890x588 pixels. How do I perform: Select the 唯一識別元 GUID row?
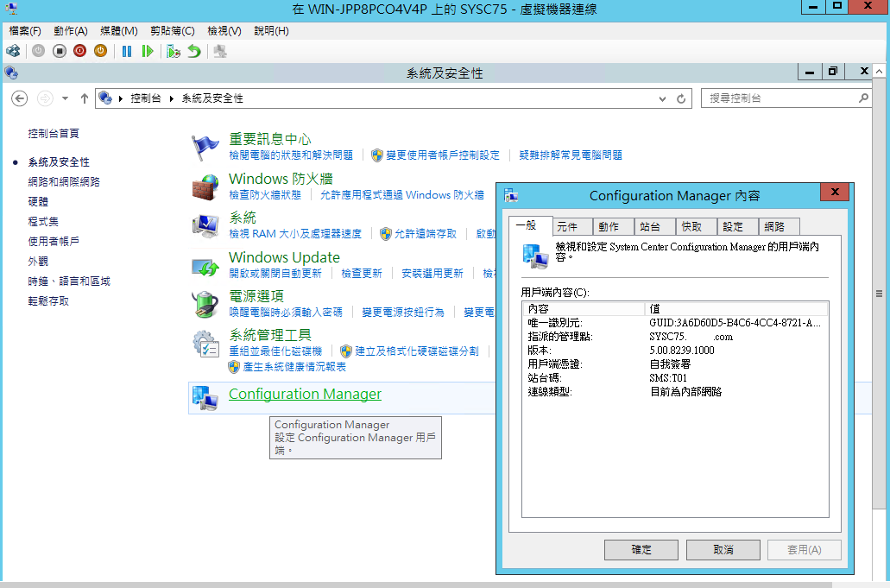point(675,323)
